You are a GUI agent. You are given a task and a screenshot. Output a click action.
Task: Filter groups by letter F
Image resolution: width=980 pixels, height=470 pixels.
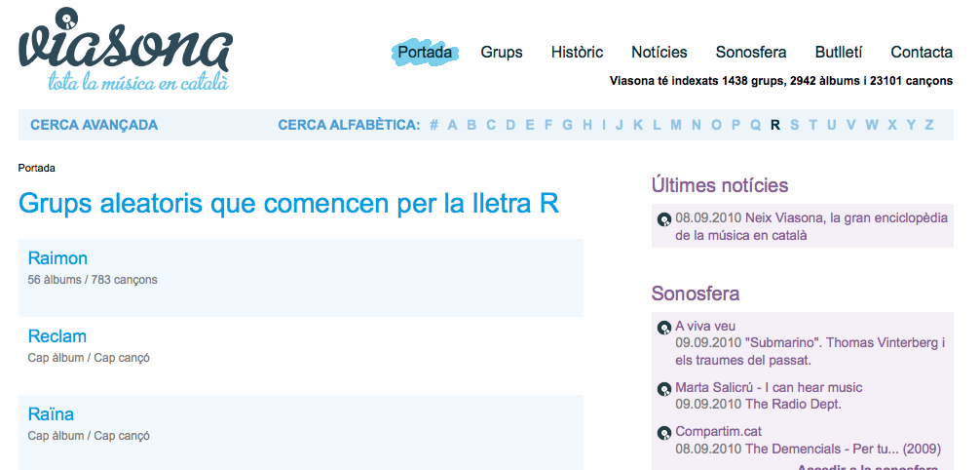(548, 125)
